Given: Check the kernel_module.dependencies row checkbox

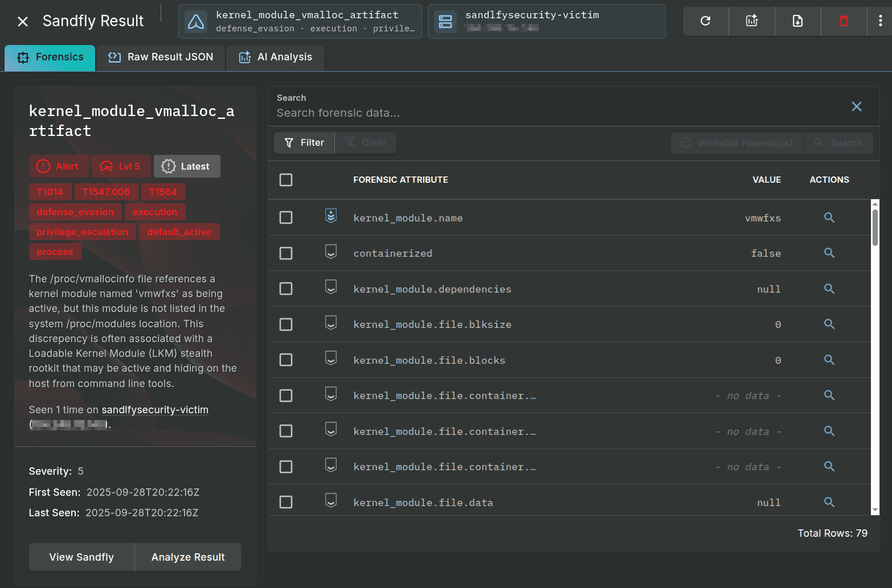Looking at the screenshot, I should (286, 289).
